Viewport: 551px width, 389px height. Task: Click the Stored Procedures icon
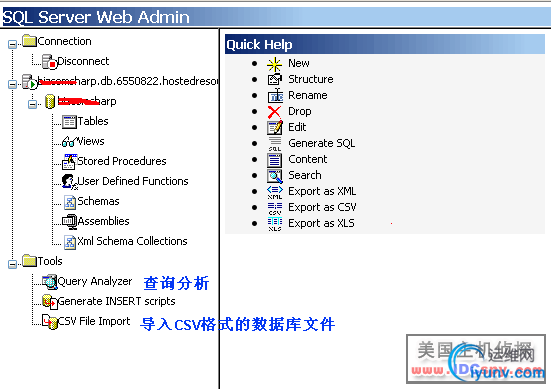(x=69, y=161)
